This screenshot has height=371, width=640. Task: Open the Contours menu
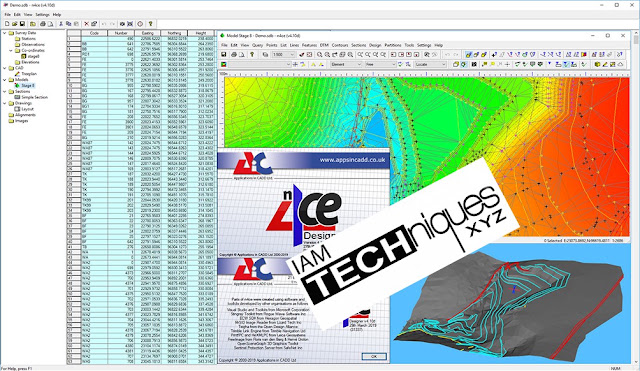340,45
